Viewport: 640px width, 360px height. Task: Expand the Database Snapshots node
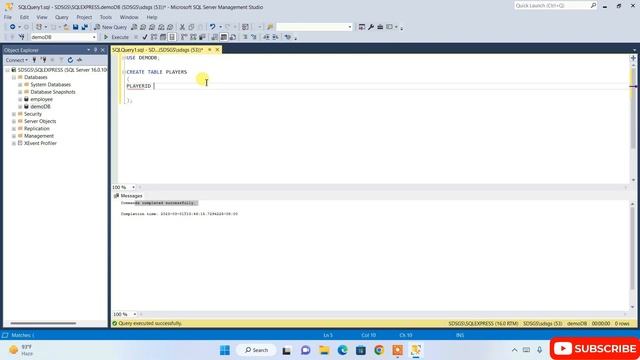click(20, 92)
